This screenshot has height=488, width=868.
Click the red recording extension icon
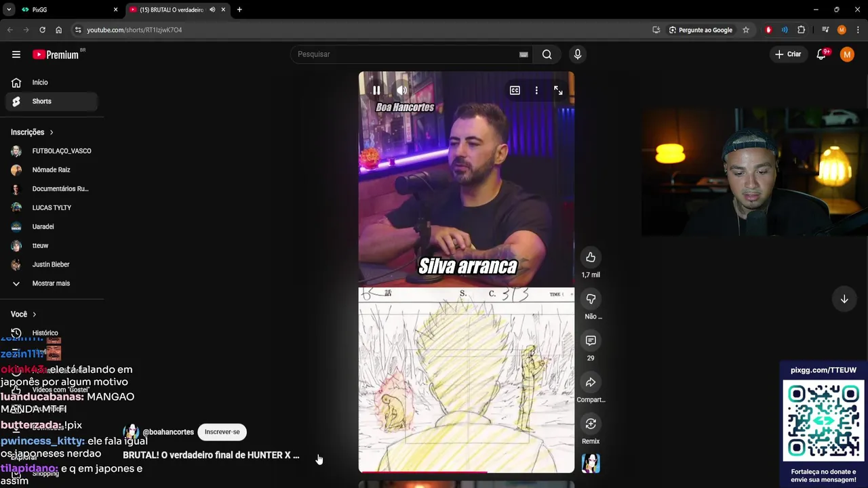click(768, 30)
